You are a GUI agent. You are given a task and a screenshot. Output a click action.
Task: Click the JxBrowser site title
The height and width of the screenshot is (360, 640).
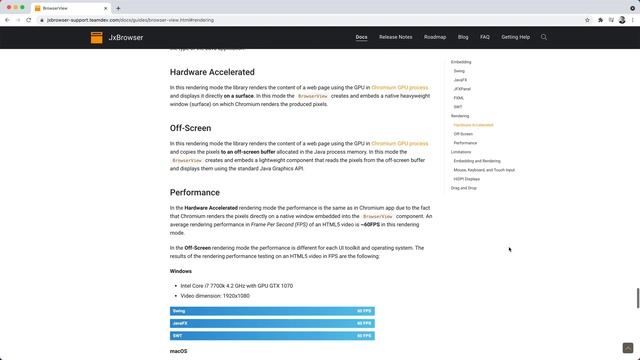(x=126, y=38)
